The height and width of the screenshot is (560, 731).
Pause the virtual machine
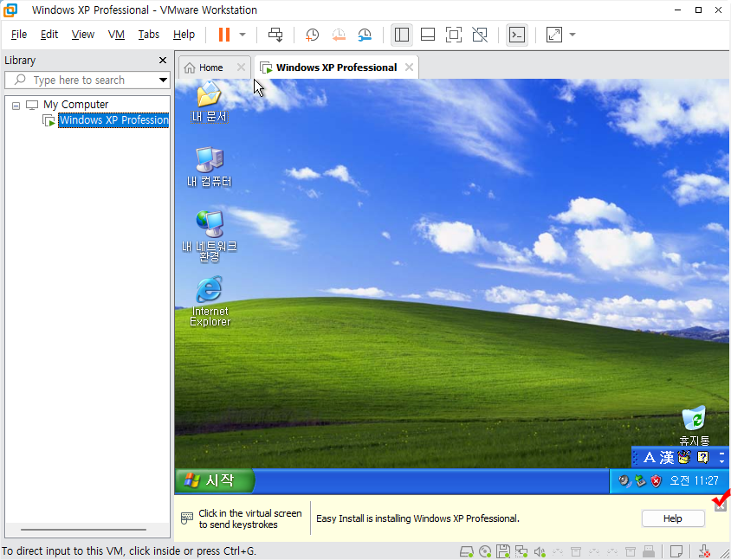point(224,35)
